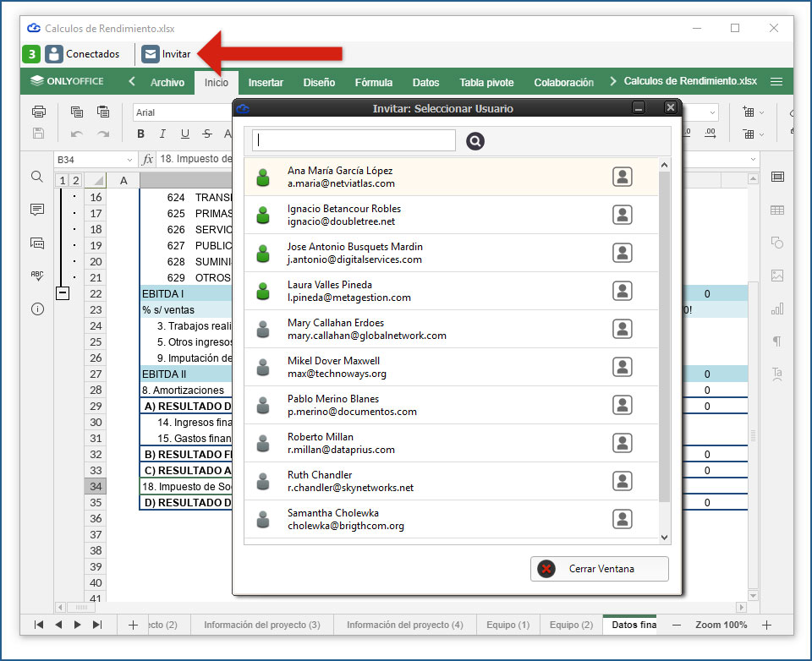Open the Fórmula tab
The image size is (812, 661).
pyautogui.click(x=373, y=82)
